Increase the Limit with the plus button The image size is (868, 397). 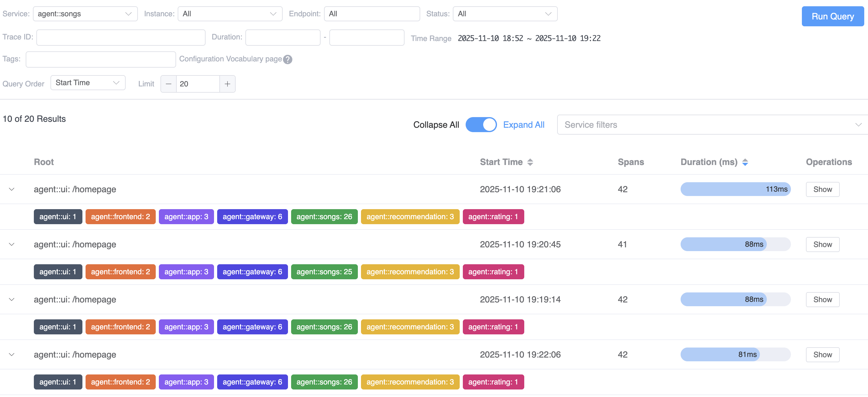(x=227, y=84)
